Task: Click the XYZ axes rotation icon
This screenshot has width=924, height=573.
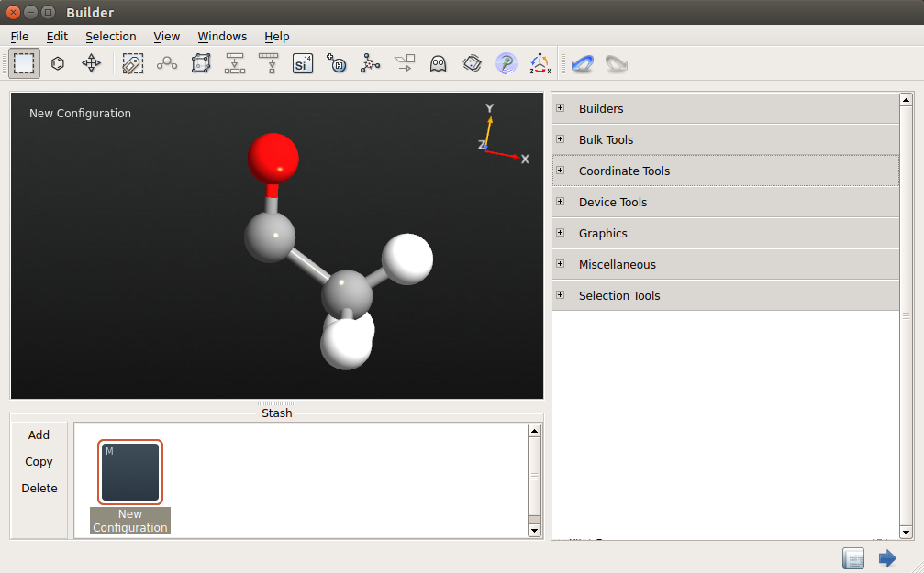Action: pos(540,63)
